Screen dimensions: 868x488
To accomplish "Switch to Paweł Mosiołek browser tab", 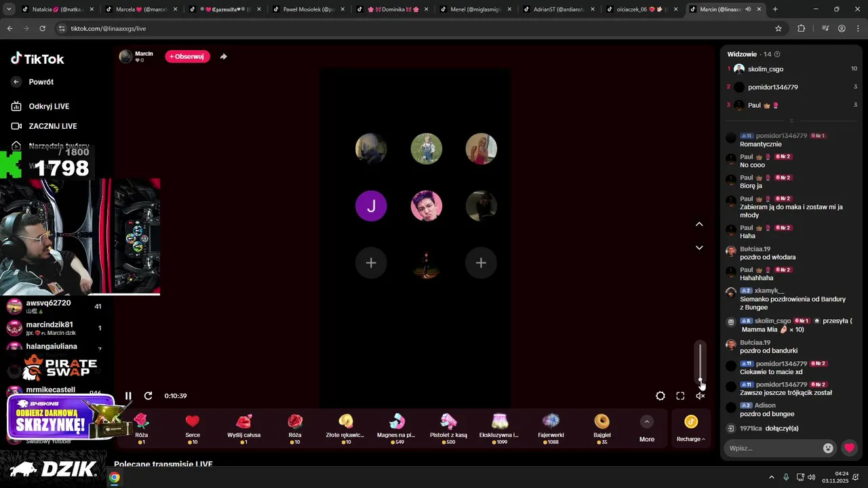I will (x=309, y=9).
